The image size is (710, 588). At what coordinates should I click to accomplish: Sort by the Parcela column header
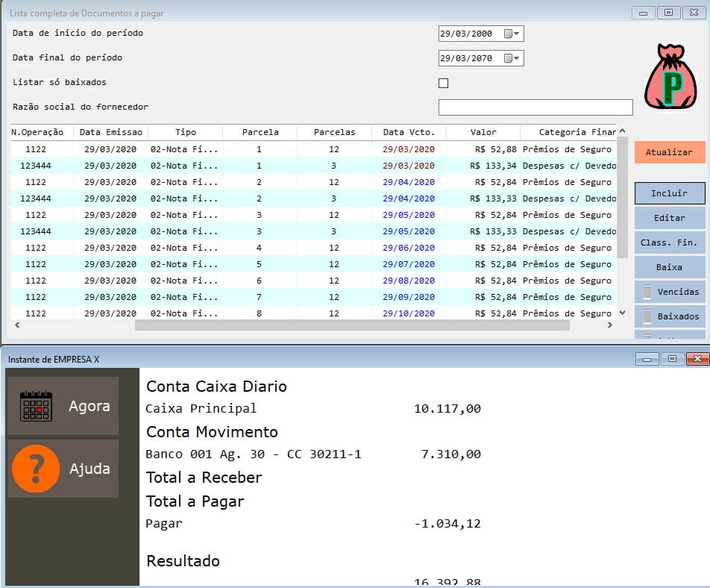pyautogui.click(x=260, y=132)
